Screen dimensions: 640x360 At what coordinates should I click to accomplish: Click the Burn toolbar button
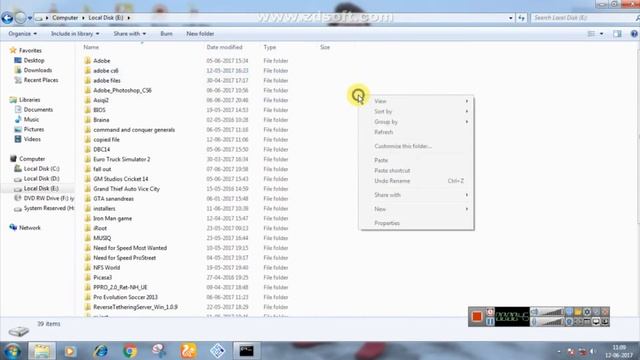(166, 34)
